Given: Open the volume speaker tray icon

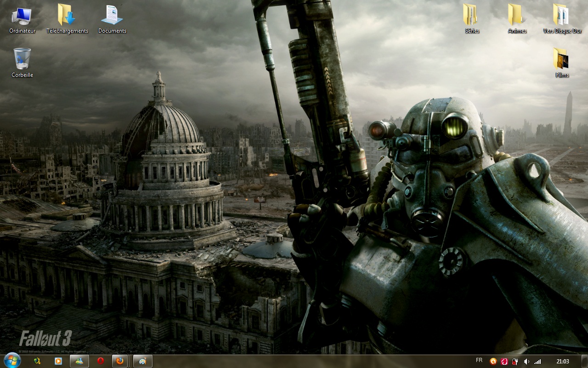Looking at the screenshot, I should coord(526,362).
